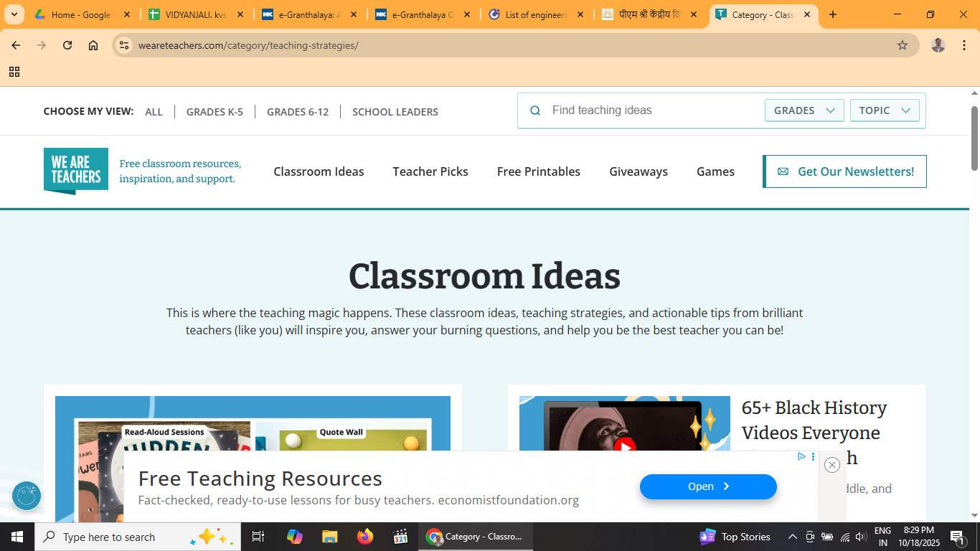Open the tab search dropdown arrow
Image resolution: width=980 pixels, height=551 pixels.
[14, 14]
